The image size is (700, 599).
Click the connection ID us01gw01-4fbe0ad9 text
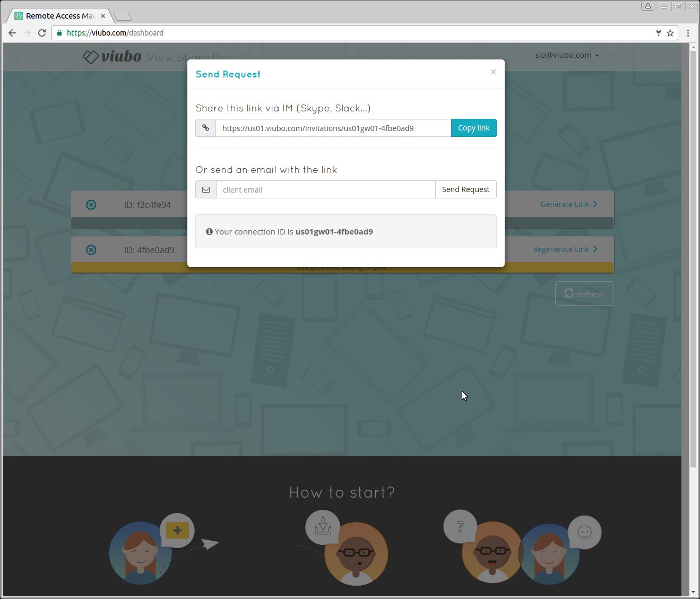[x=334, y=231]
